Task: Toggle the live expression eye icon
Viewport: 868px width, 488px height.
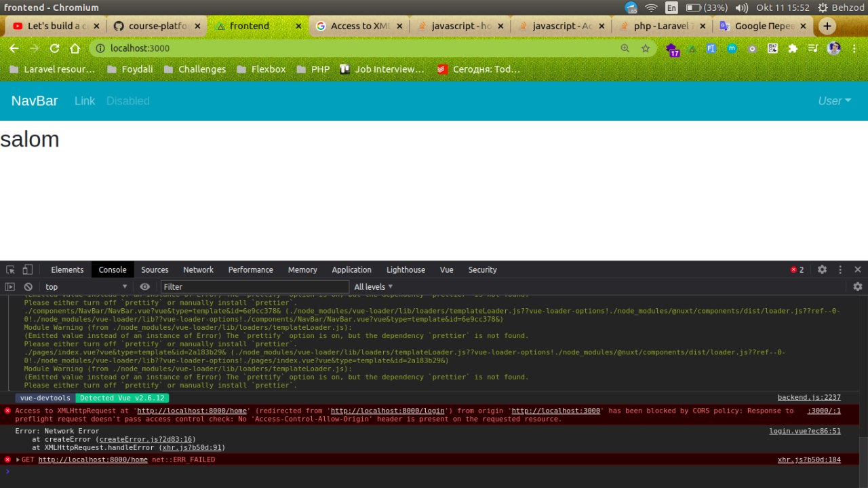Action: (144, 287)
